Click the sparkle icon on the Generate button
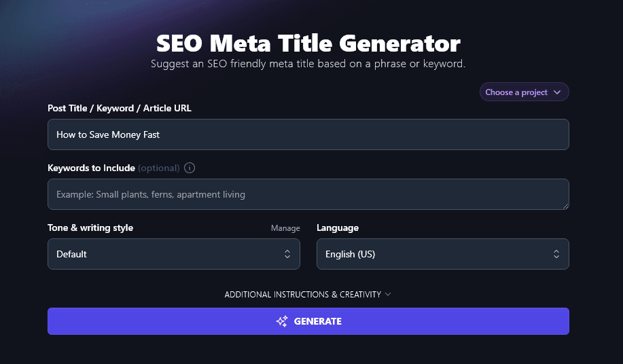This screenshot has width=623, height=364. (x=282, y=321)
